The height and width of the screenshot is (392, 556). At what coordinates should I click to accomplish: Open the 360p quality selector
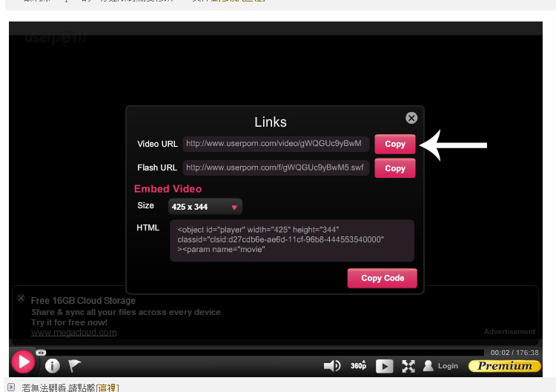tap(359, 366)
